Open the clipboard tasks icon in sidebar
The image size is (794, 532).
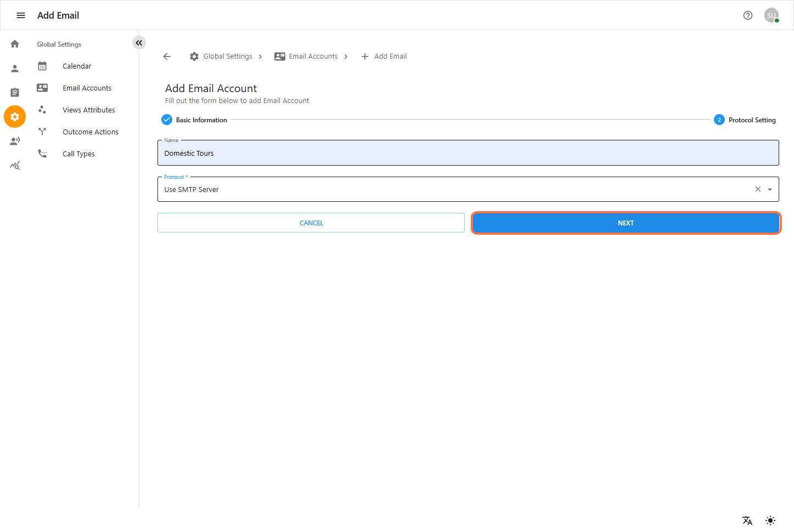coord(14,92)
